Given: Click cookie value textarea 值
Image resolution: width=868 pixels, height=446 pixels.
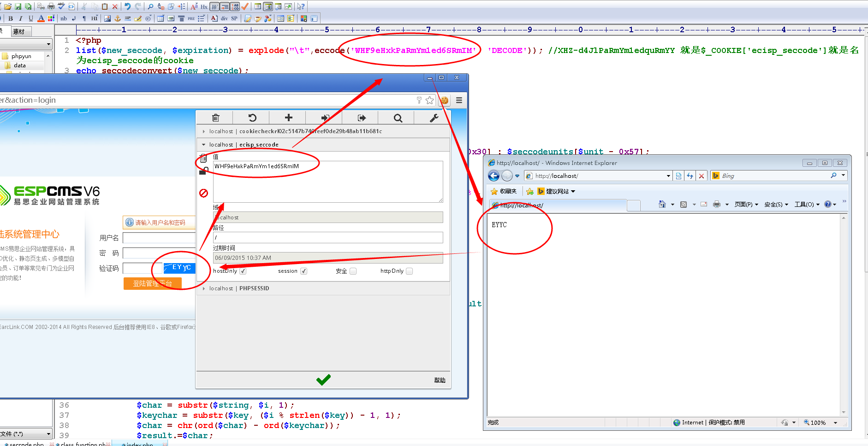Looking at the screenshot, I should (x=328, y=182).
